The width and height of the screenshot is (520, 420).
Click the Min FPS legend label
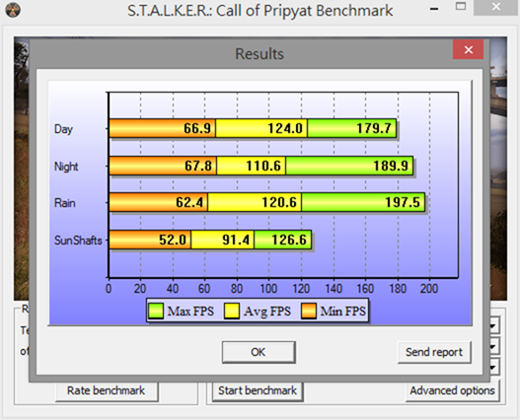pyautogui.click(x=343, y=312)
